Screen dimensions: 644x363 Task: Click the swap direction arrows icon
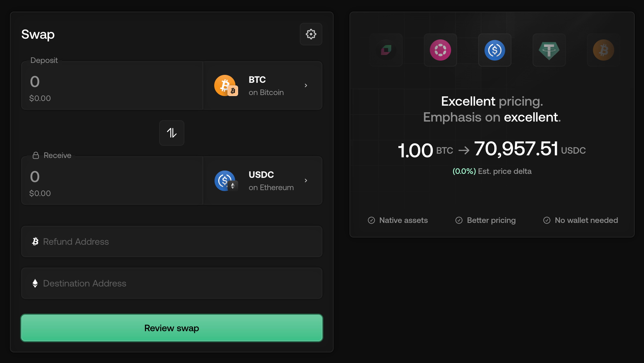click(171, 133)
